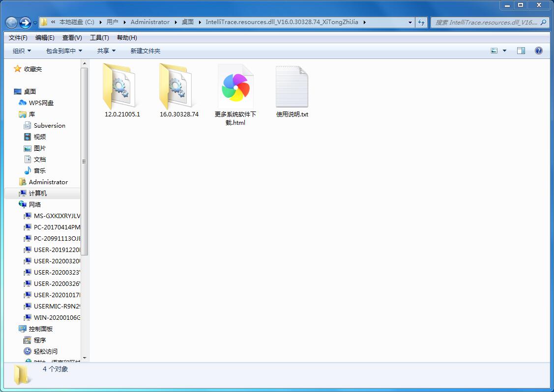This screenshot has height=392, width=554.
Task: Select the 使用说明.txt file
Action: [292, 91]
